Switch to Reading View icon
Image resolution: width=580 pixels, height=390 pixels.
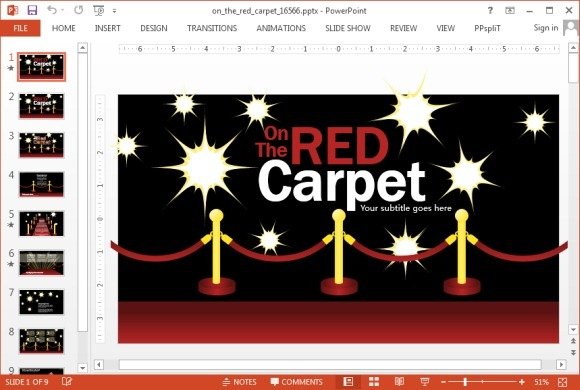(399, 381)
